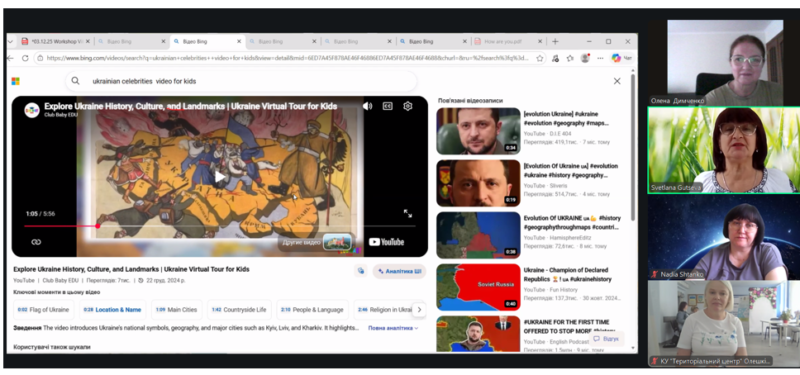Click the search magnifier icon
This screenshot has width=800, height=375.
(x=76, y=81)
